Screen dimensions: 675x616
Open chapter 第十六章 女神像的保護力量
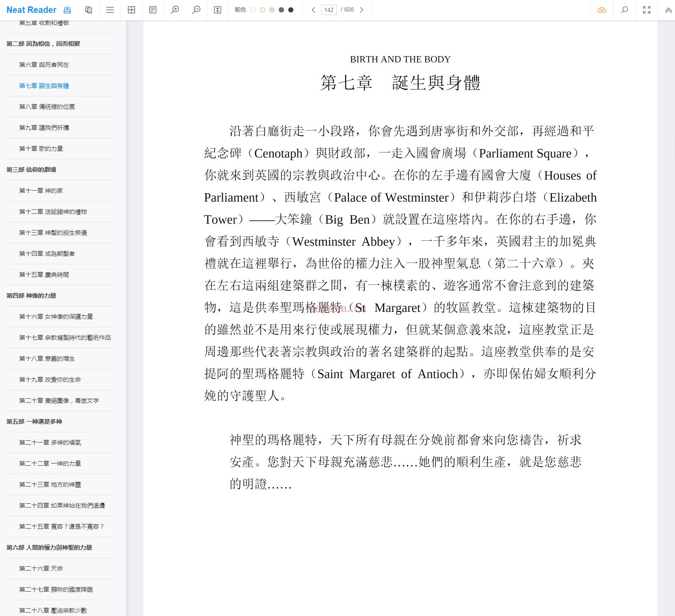[56, 317]
